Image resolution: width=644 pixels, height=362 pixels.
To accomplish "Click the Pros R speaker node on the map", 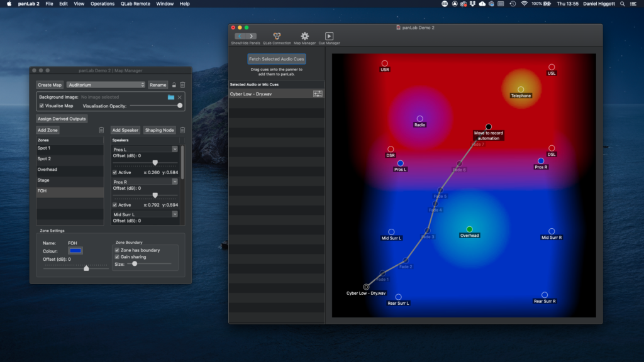I will [x=541, y=161].
